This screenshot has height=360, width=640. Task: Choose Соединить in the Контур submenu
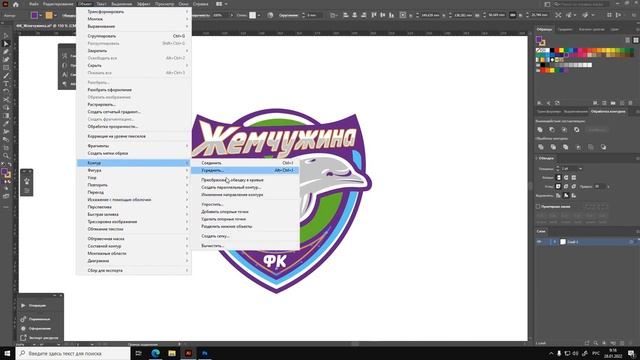[x=245, y=163]
